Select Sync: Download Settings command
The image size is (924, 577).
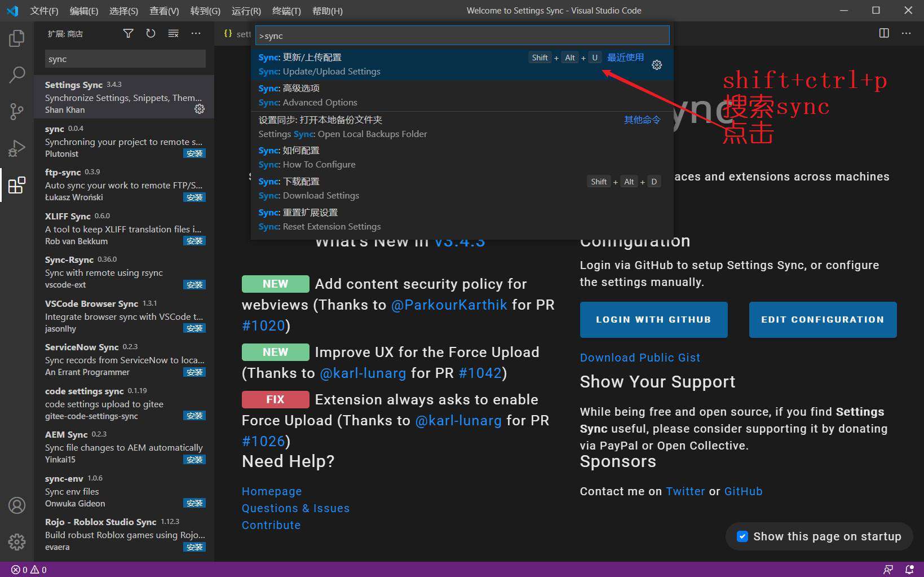[462, 188]
